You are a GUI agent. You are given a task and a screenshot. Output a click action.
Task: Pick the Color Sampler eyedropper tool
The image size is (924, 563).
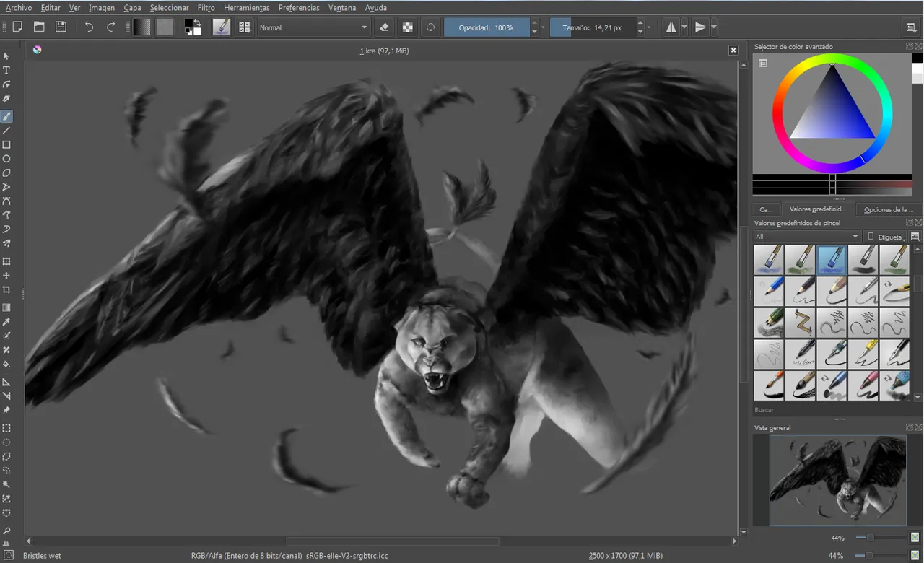(x=6, y=322)
